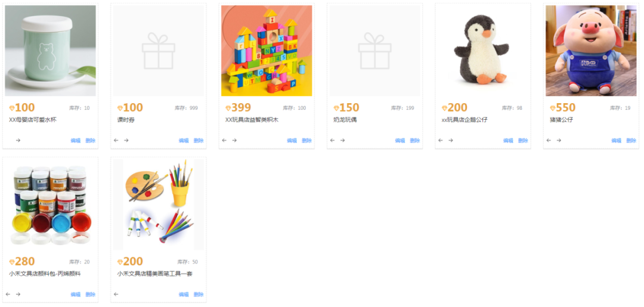Delete the 奶龙玩偶 item
This screenshot has width=644, height=307.
coord(415,140)
